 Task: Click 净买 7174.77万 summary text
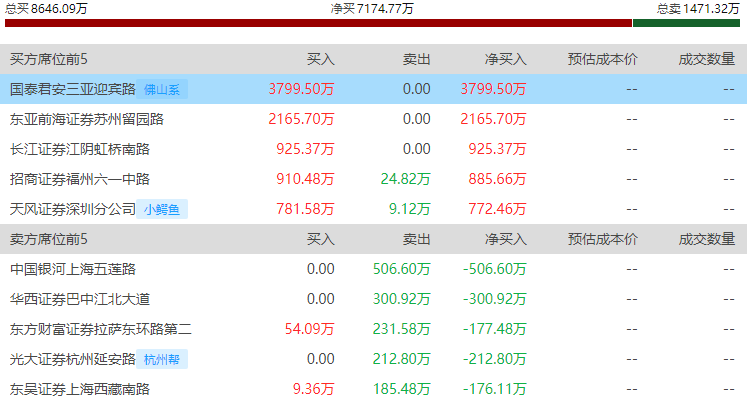(x=372, y=9)
